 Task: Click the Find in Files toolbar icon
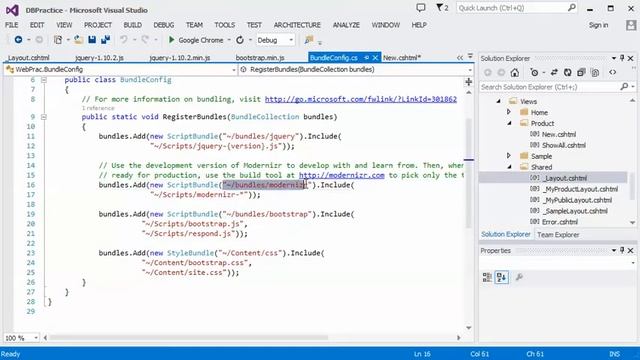[309, 40]
